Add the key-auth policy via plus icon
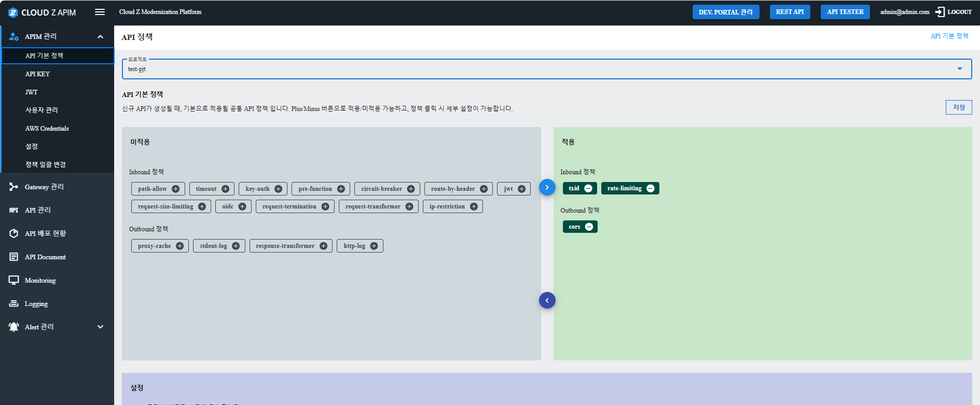Viewport: 980px width, 405px height. [278, 189]
